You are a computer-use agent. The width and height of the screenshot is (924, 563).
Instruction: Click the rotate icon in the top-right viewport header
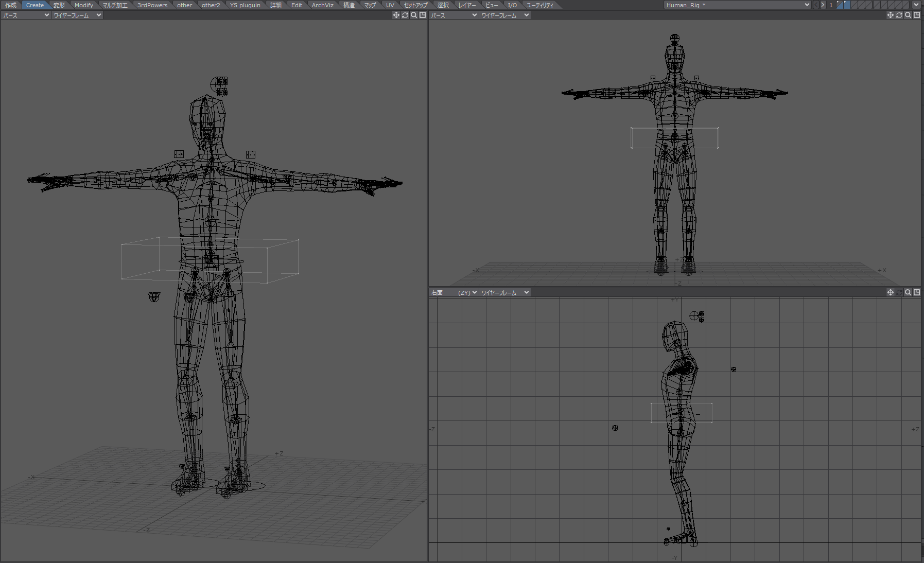(x=899, y=15)
